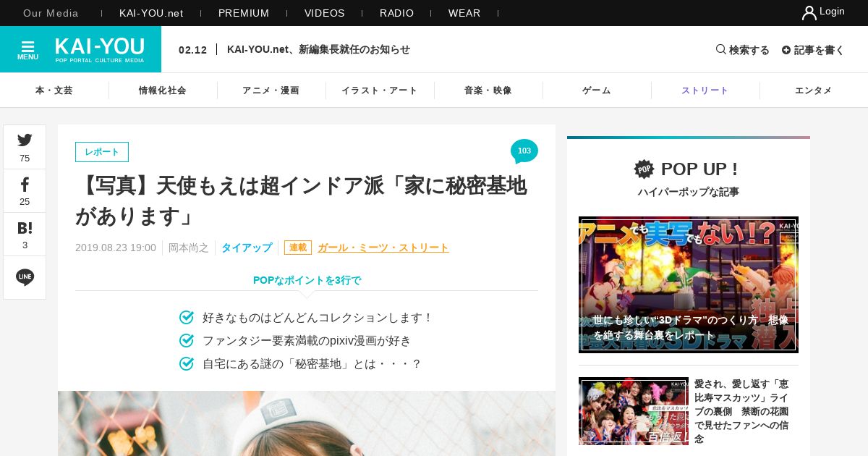The height and width of the screenshot is (456, 868).
Task: Click the magnifier search icon
Action: tap(720, 49)
